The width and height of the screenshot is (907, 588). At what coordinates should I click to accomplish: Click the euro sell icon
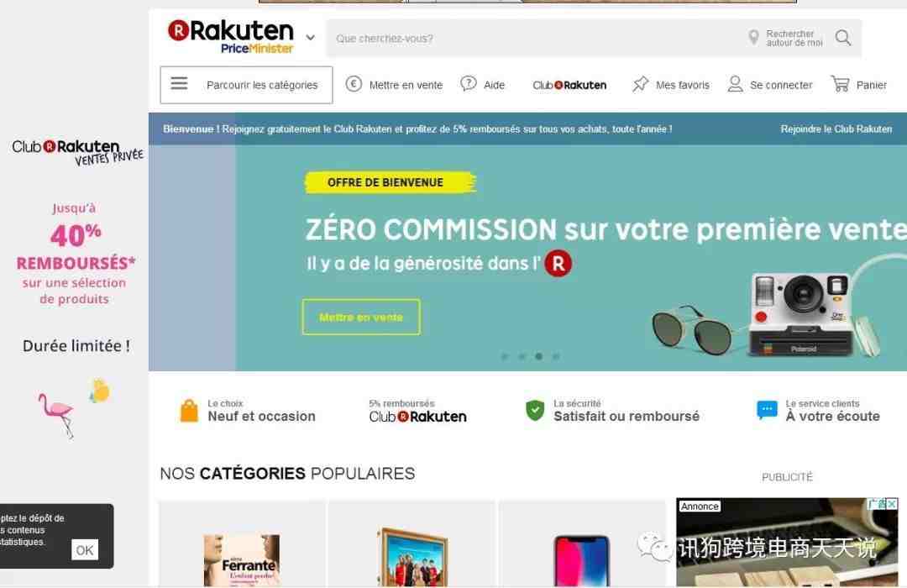(354, 84)
